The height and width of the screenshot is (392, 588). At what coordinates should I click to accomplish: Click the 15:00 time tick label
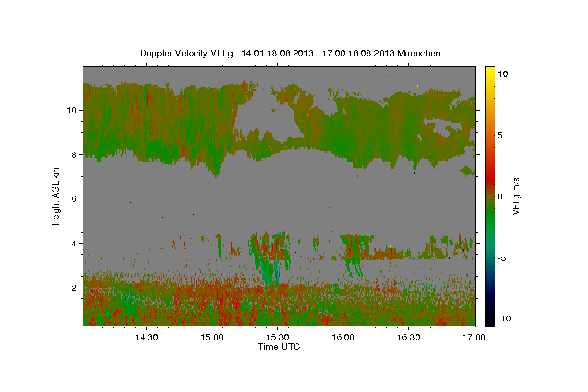pyautogui.click(x=212, y=338)
